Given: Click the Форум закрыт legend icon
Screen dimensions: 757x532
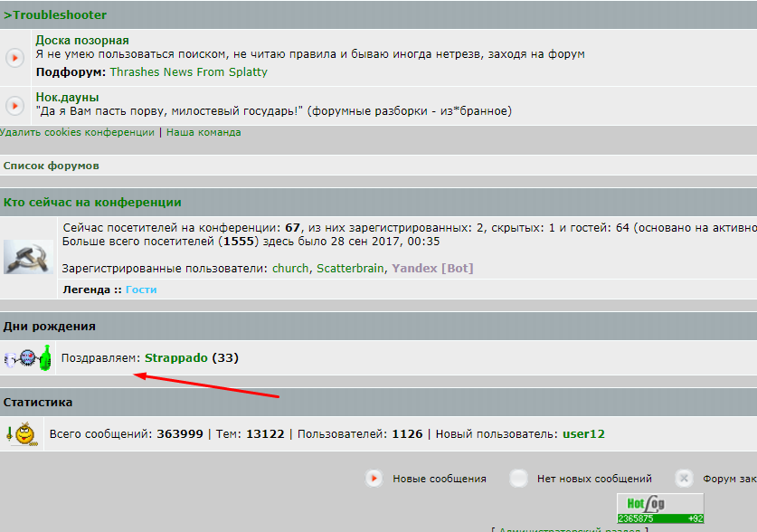Looking at the screenshot, I should 684,479.
